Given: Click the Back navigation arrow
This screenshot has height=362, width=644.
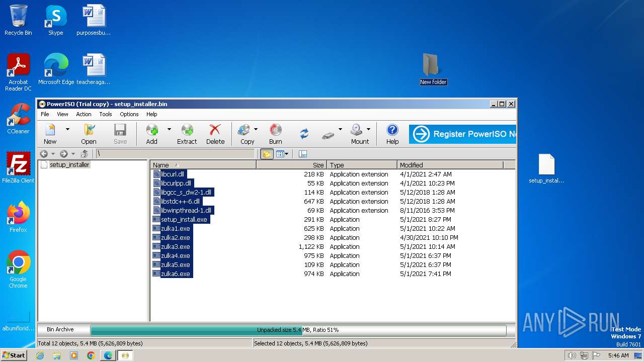Looking at the screenshot, I should pyautogui.click(x=44, y=154).
